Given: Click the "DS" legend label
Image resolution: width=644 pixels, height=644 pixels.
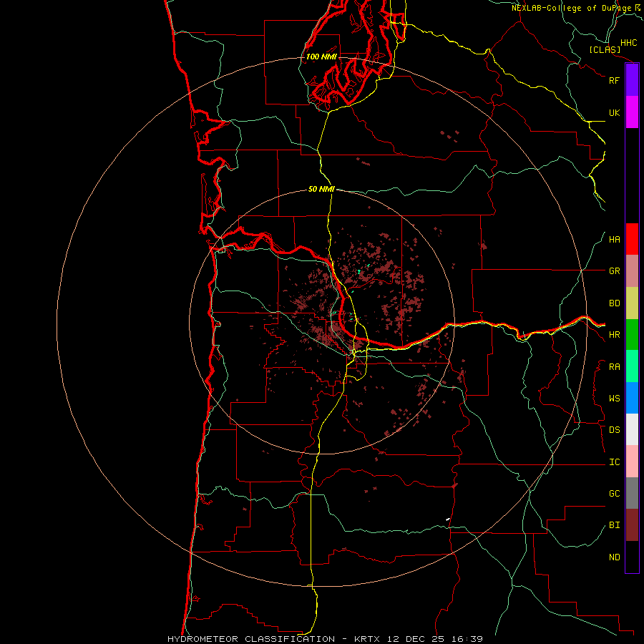Looking at the screenshot, I should [x=614, y=430].
